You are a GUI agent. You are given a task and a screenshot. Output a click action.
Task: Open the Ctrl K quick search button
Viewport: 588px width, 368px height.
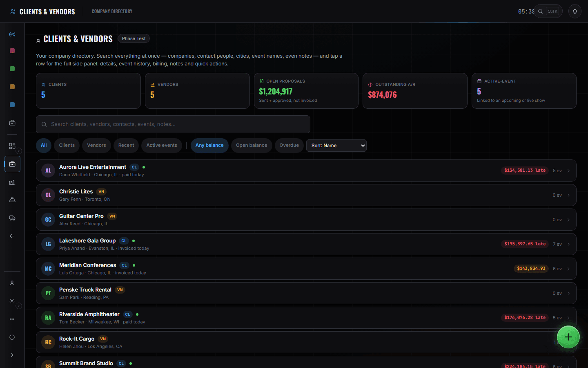(548, 11)
